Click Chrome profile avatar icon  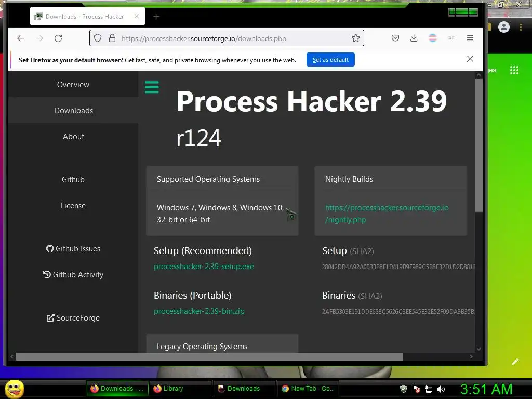(x=504, y=27)
